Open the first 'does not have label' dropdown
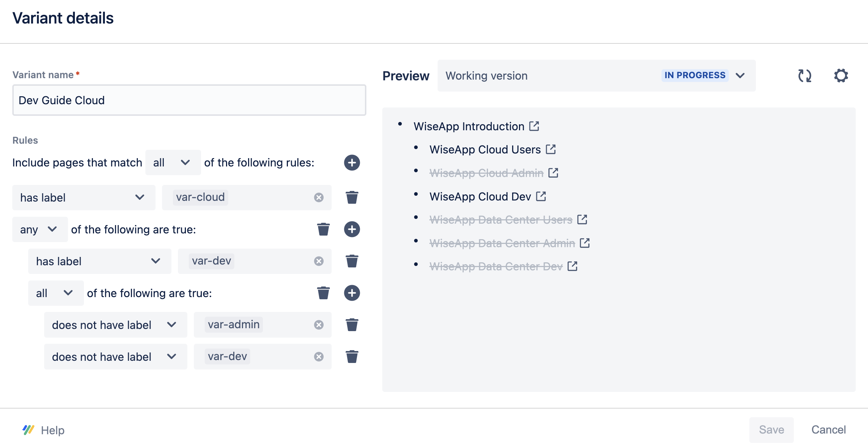The height and width of the screenshot is (448, 868). tap(115, 325)
